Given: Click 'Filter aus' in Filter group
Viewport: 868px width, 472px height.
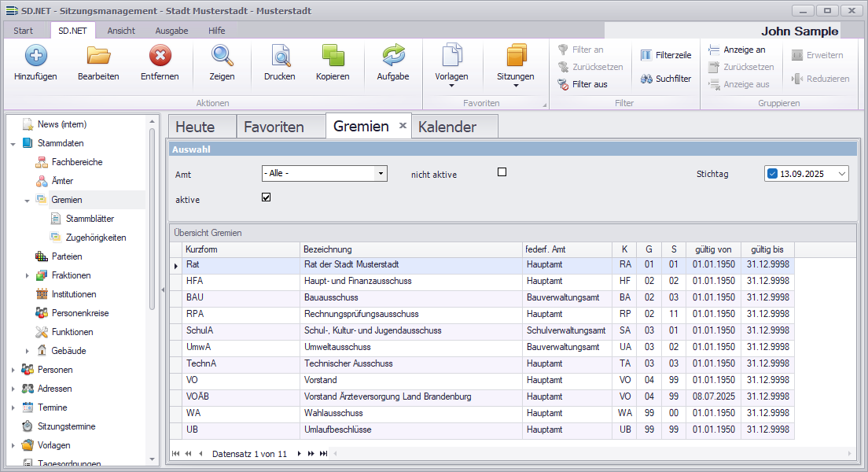Looking at the screenshot, I should point(582,84).
